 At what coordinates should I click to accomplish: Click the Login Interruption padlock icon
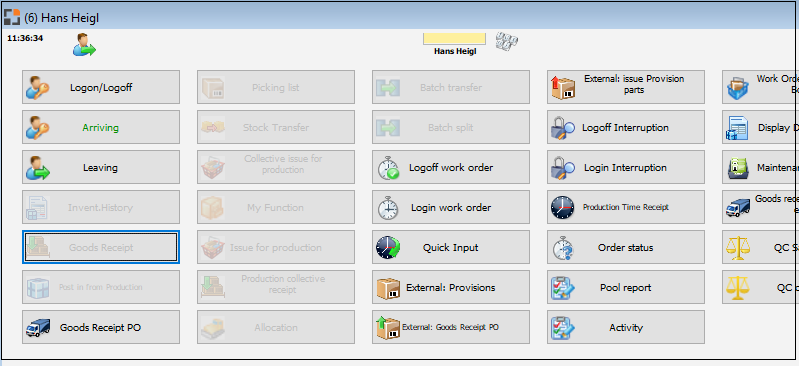[x=563, y=168]
